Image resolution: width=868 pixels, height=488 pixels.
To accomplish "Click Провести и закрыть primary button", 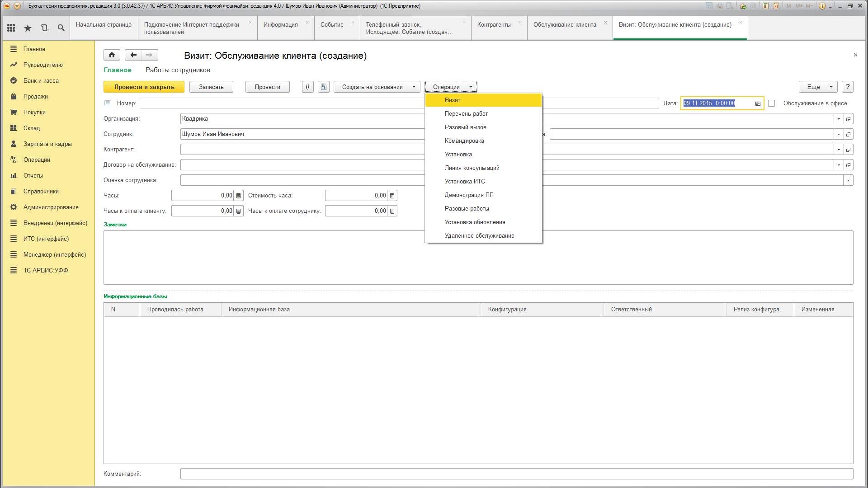I will [144, 86].
